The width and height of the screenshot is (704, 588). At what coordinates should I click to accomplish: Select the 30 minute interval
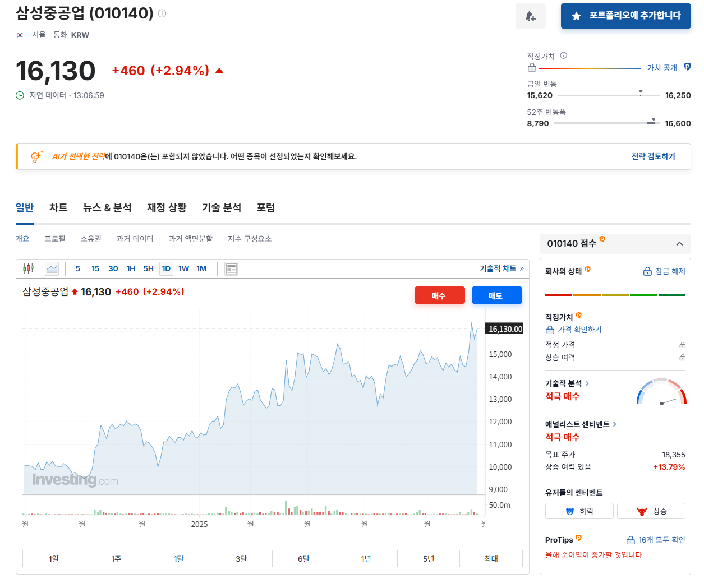pos(113,268)
